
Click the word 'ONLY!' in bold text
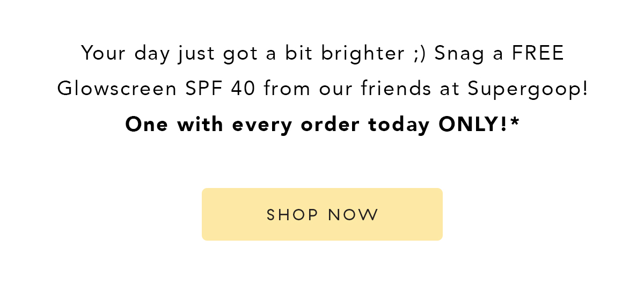coord(473,125)
